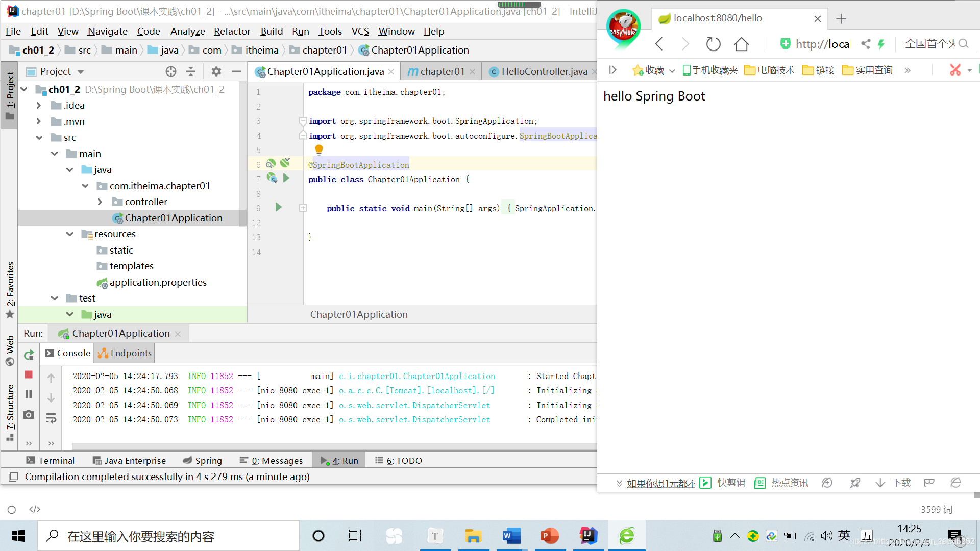This screenshot has width=980, height=551.
Task: Collapse all in the Project panel
Action: tap(191, 71)
